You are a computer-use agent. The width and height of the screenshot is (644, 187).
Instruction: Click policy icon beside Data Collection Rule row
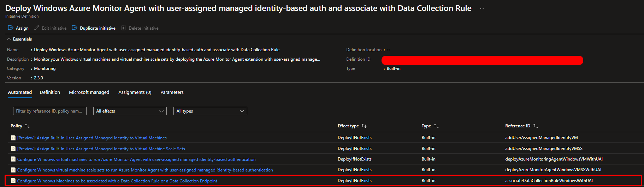pos(13,181)
